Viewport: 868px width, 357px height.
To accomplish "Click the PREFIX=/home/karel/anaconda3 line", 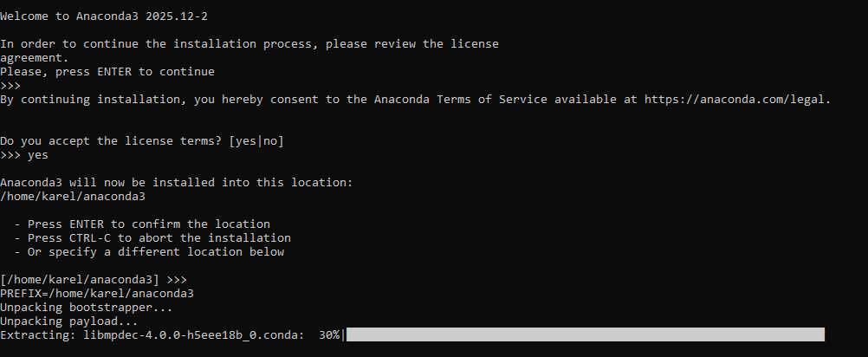I will [x=97, y=294].
